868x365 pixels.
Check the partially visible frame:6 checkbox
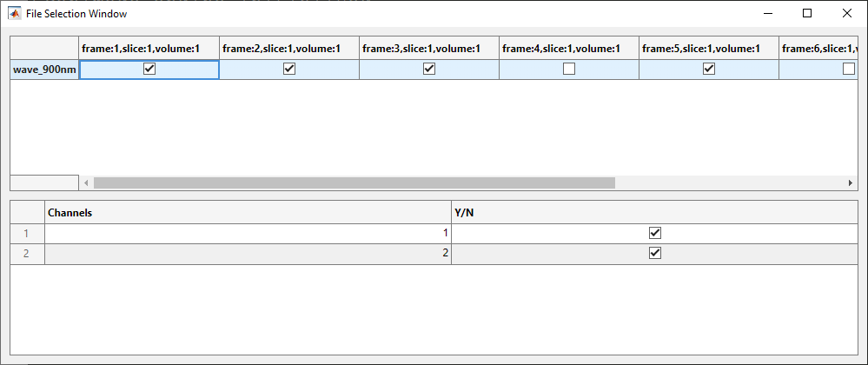point(849,70)
